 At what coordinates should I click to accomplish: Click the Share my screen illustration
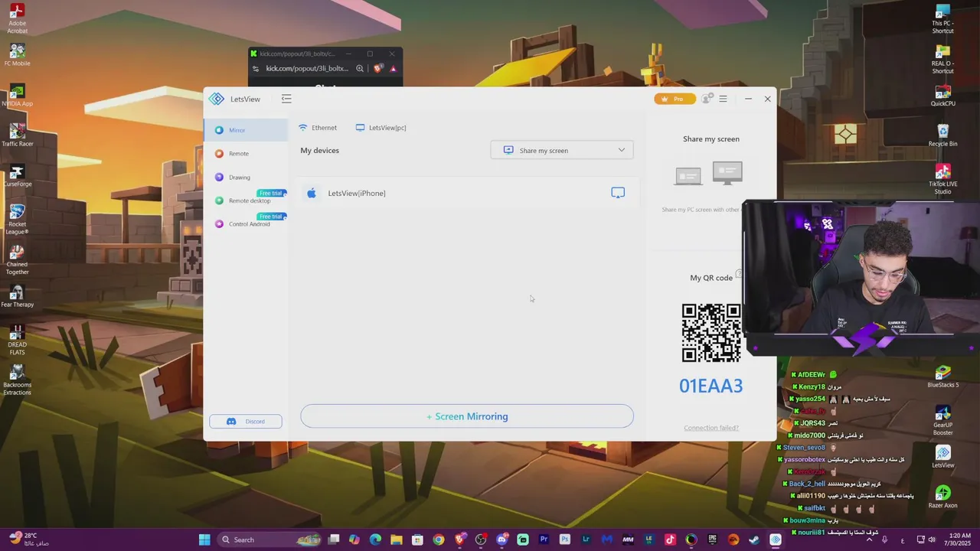coord(709,174)
